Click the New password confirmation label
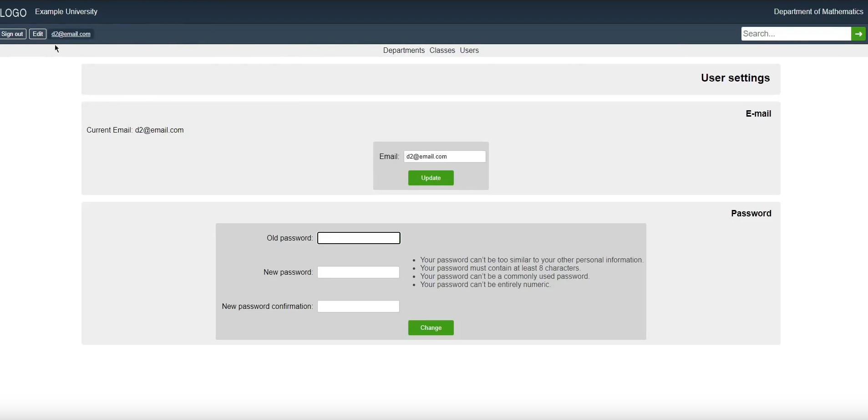Image resolution: width=868 pixels, height=420 pixels. tap(267, 307)
